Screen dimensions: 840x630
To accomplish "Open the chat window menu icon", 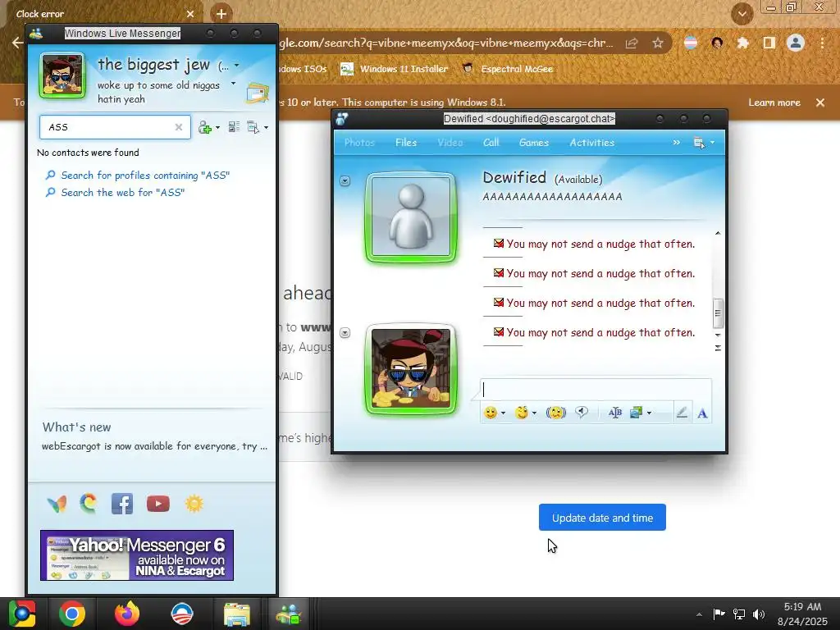I will [x=699, y=143].
